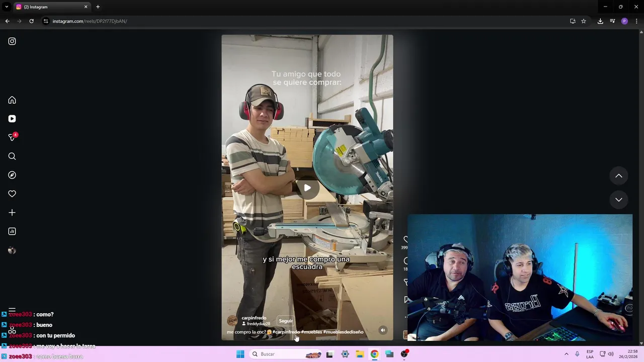The image size is (644, 362).
Task: Open Messages with the red badge
Action: [12, 137]
